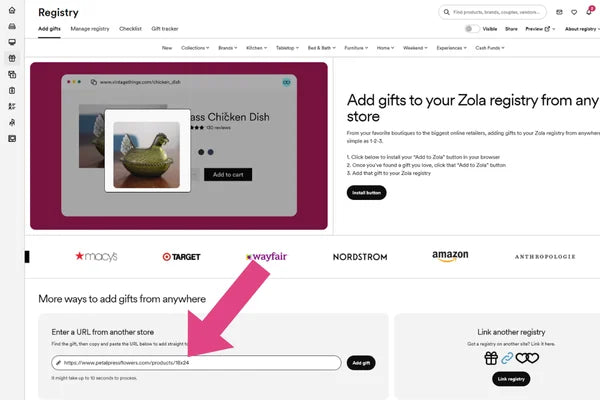This screenshot has width=600, height=400.
Task: Switch to the Manage registry tab
Action: 90,29
